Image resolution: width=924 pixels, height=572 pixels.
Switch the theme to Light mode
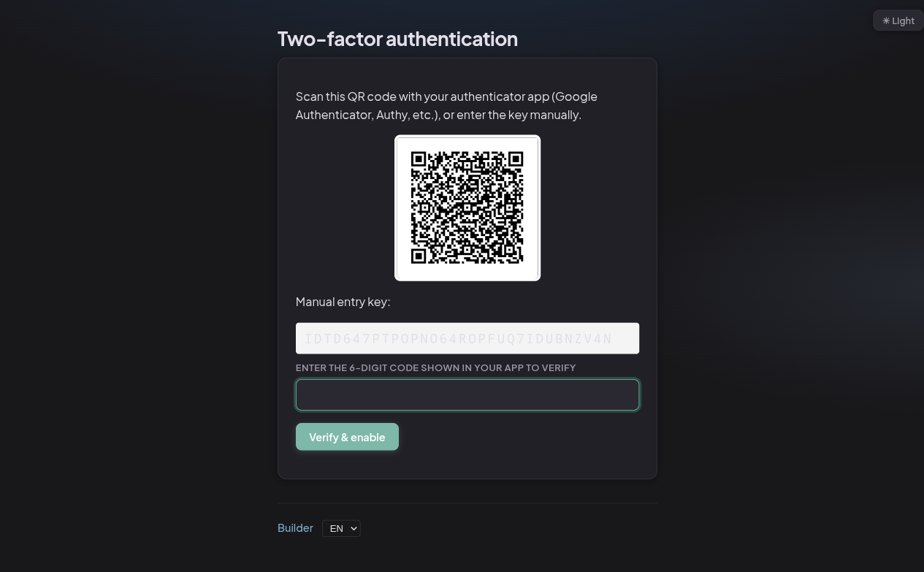[x=898, y=20]
